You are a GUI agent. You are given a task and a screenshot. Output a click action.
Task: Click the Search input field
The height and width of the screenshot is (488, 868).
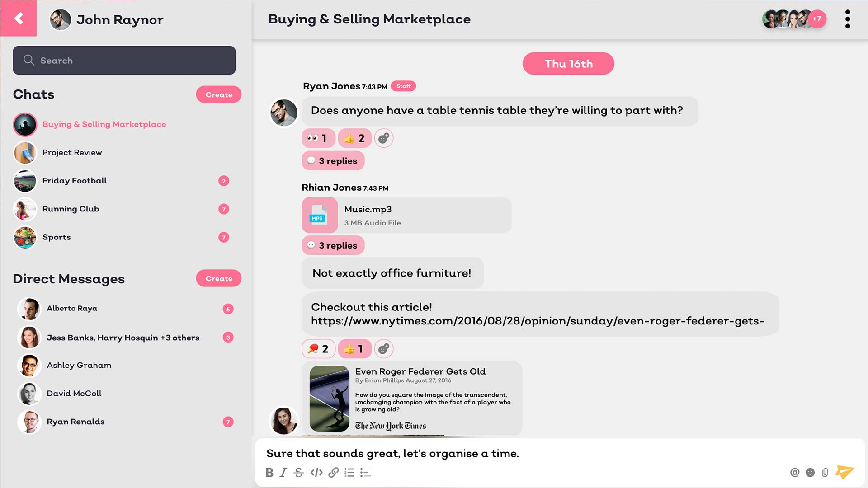[124, 61]
